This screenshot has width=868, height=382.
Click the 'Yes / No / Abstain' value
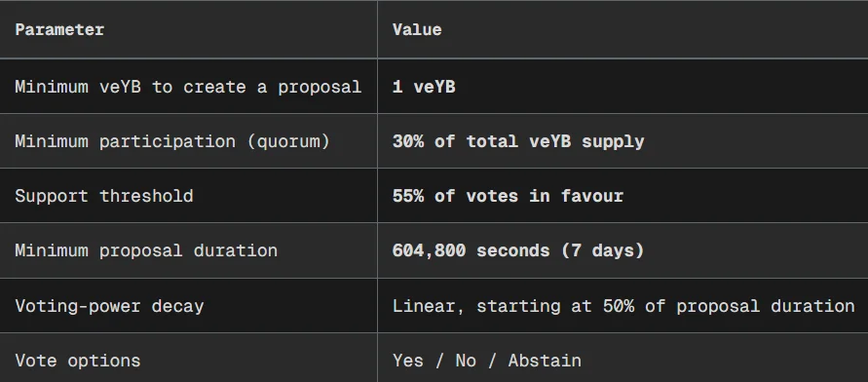(x=486, y=361)
